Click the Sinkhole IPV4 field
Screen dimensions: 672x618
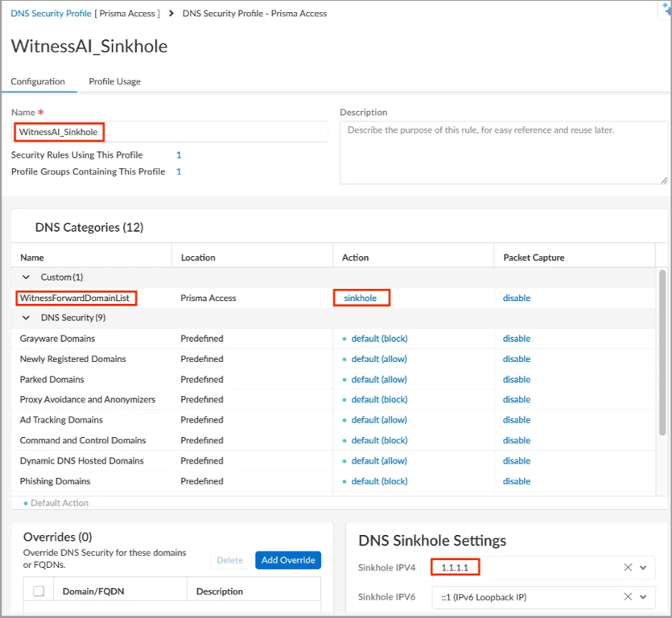pyautogui.click(x=543, y=567)
